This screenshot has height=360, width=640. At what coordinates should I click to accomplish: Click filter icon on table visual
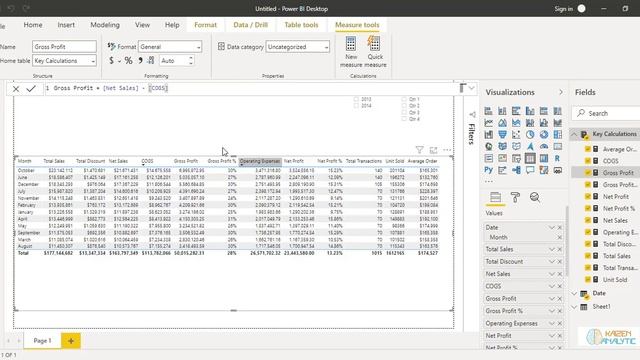[x=420, y=150]
